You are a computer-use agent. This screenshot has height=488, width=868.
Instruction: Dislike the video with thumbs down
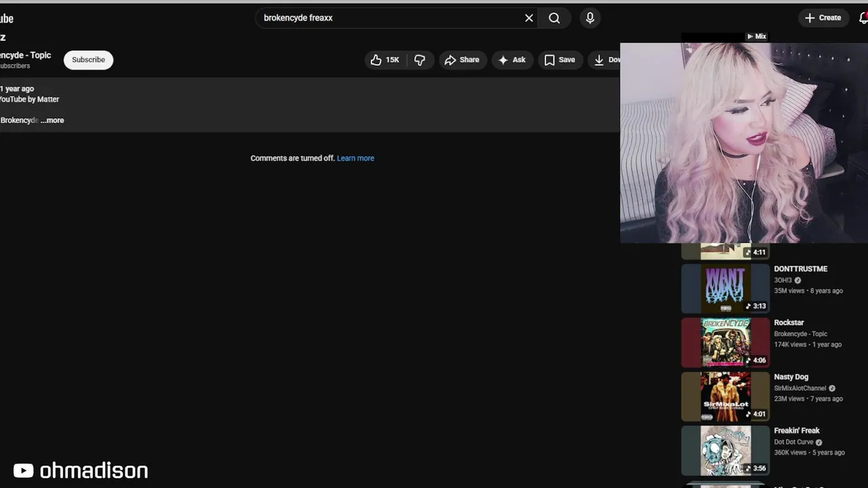[420, 60]
